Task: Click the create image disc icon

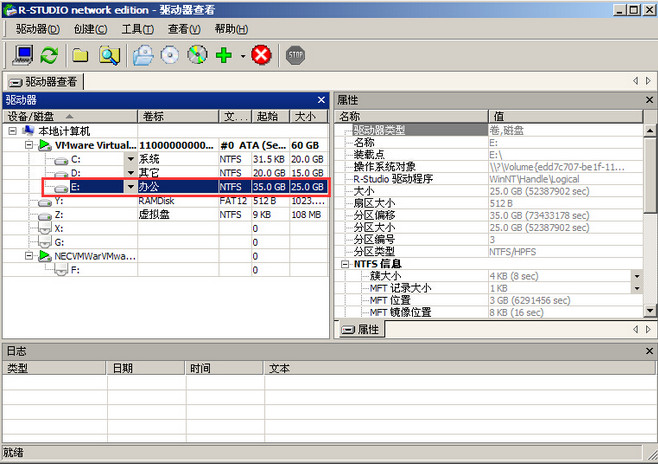Action: [x=170, y=55]
